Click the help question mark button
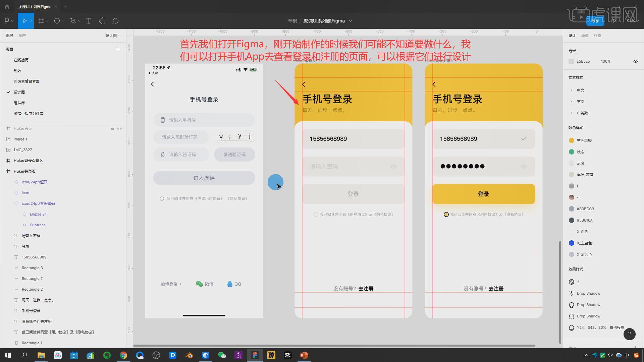644x362 pixels. pos(629,334)
